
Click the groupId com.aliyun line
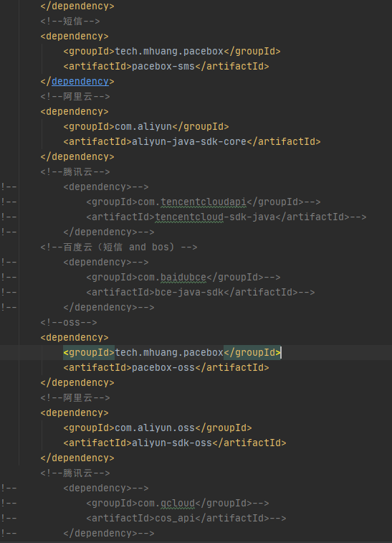tap(146, 127)
